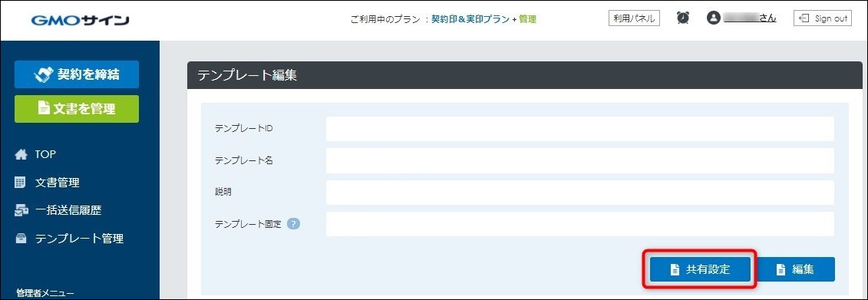Click the 共有設定 button

(700, 269)
